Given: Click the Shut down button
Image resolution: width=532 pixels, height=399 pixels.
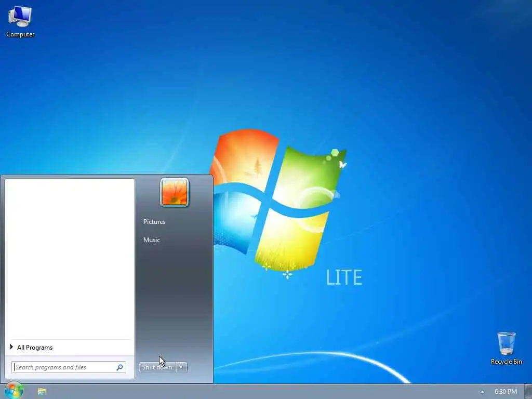Looking at the screenshot, I should 157,367.
